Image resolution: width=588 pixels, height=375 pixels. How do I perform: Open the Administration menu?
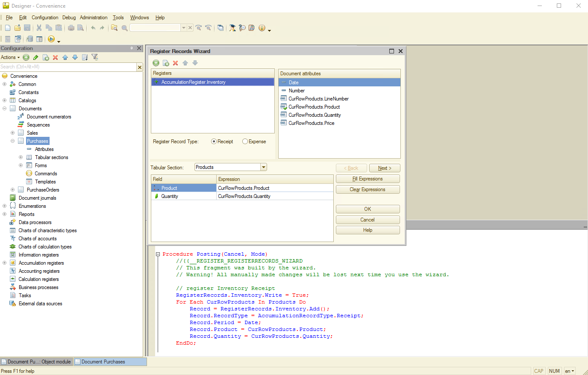[x=93, y=18]
